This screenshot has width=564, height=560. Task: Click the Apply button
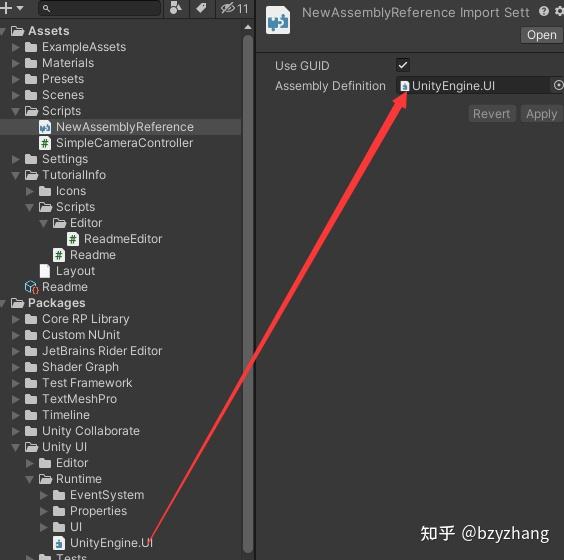click(541, 114)
